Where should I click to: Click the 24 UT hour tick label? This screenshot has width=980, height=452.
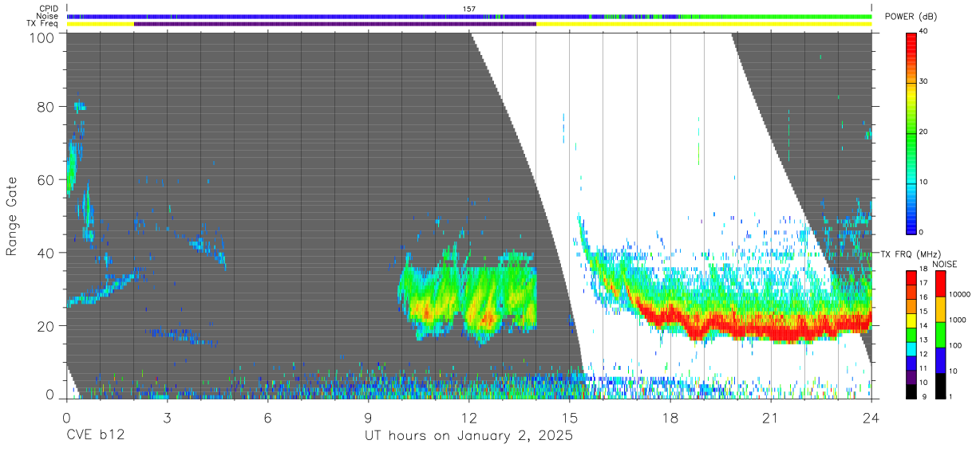[x=871, y=417]
